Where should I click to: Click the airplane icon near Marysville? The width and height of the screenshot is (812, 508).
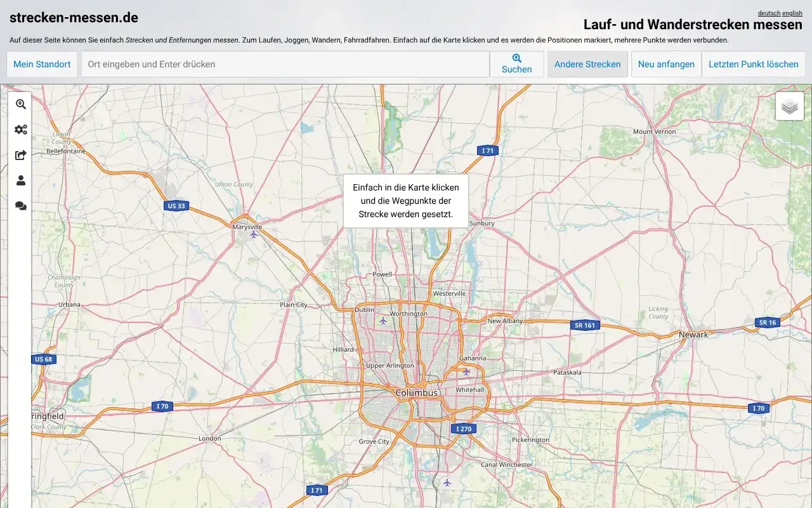(x=254, y=234)
